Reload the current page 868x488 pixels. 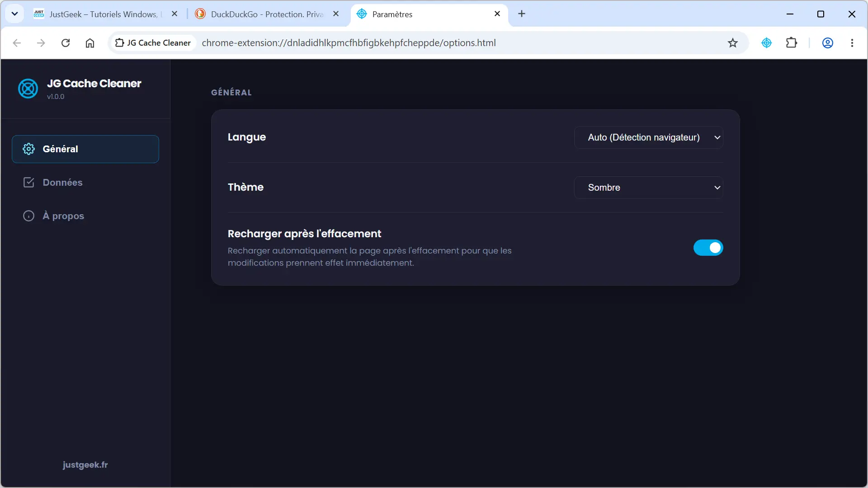pyautogui.click(x=66, y=43)
